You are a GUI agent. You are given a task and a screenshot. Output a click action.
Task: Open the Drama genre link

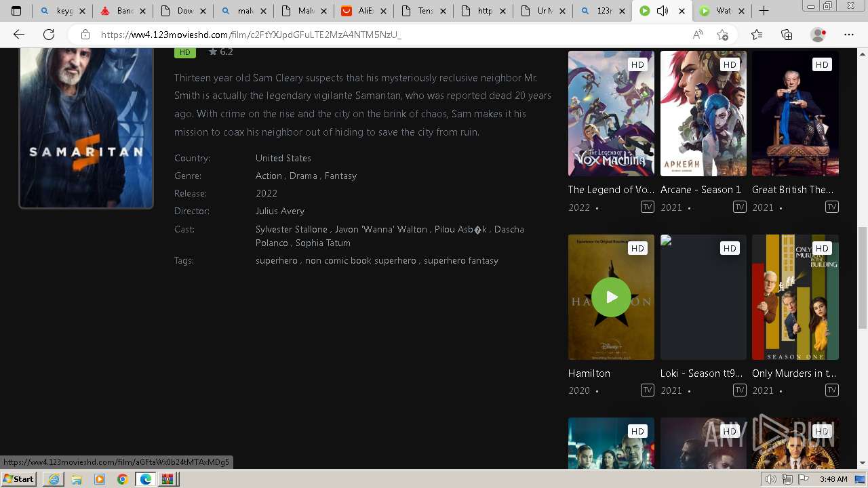[x=303, y=176]
